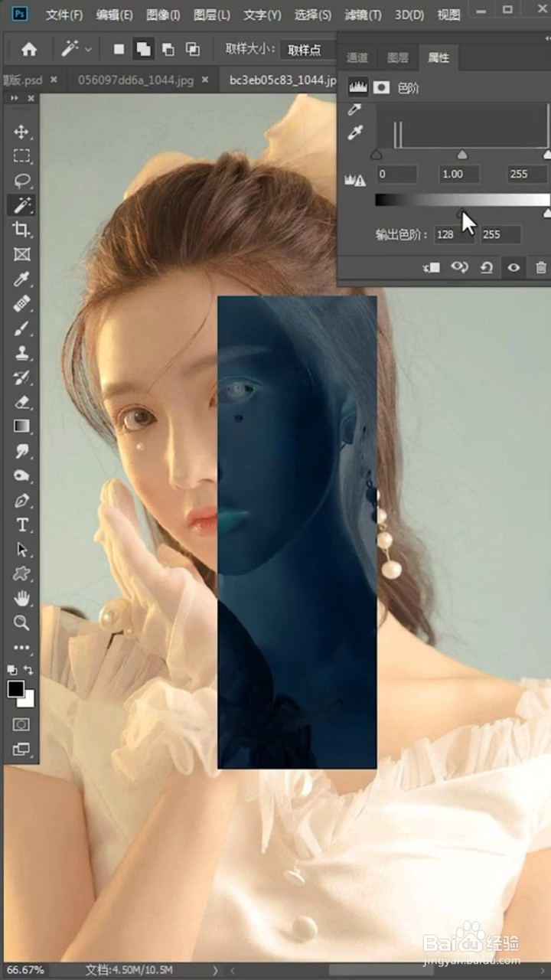551x980 pixels.
Task: Expand the toolbox double-arrow
Action: [x=15, y=99]
